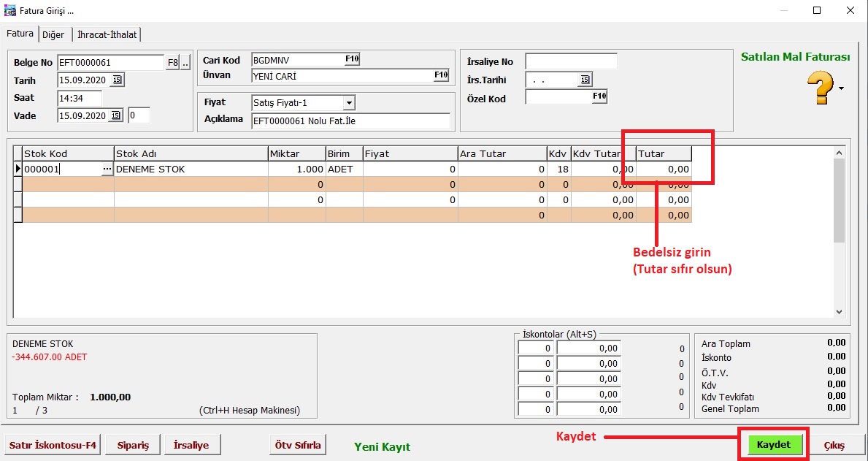Viewport: 868px width, 461px height.
Task: Open the dropdown arrow next to help icon
Action: pyautogui.click(x=842, y=88)
